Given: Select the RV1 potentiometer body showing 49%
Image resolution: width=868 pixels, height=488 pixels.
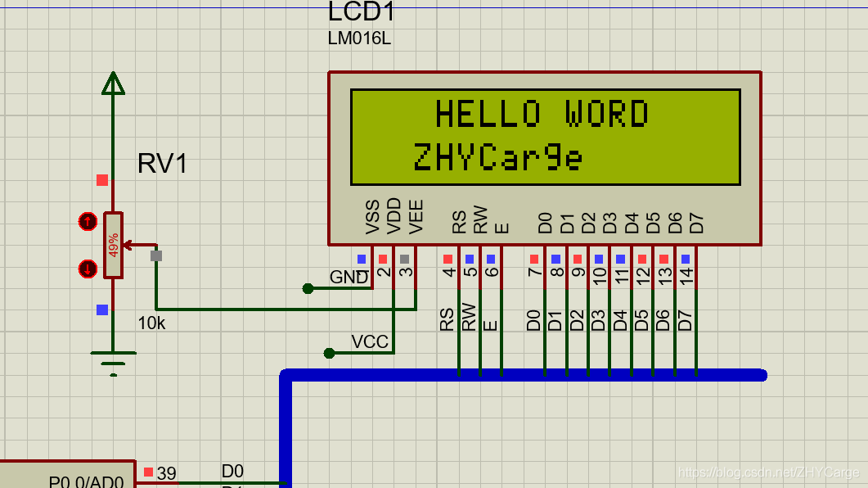Looking at the screenshot, I should coord(113,246).
